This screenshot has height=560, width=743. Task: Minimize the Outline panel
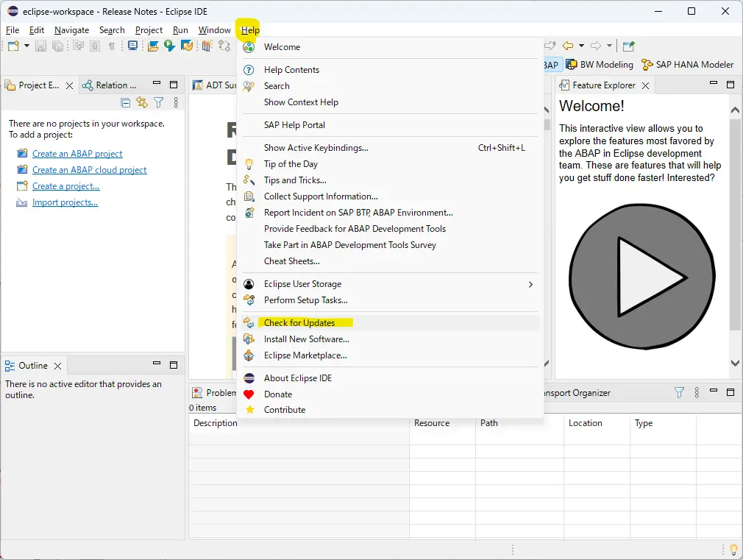[157, 364]
